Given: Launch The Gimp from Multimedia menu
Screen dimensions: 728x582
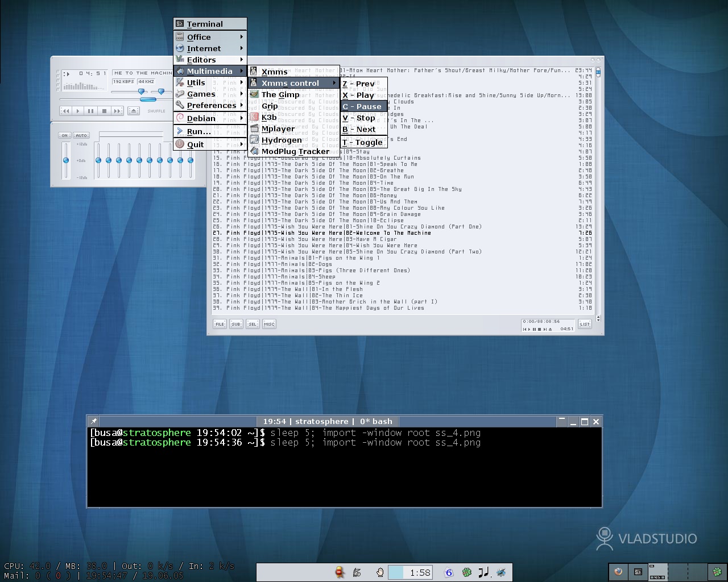Looking at the screenshot, I should click(293, 94).
